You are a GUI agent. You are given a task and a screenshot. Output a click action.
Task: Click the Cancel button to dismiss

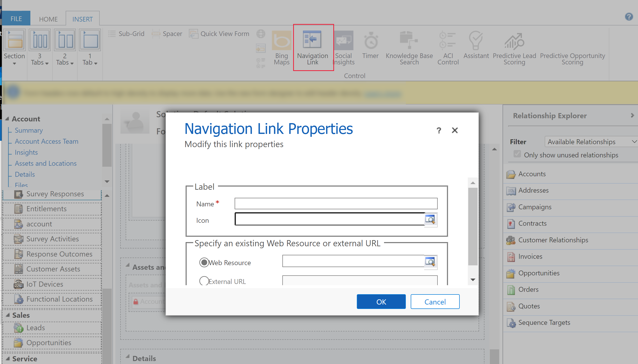click(435, 302)
